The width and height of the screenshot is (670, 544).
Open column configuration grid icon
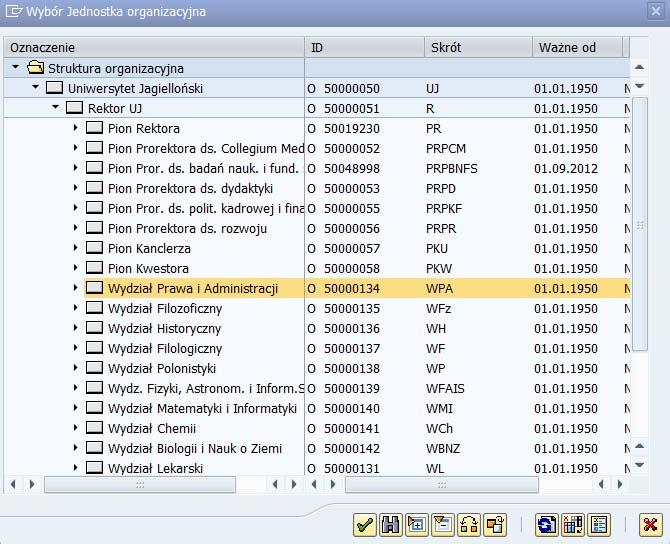[573, 524]
